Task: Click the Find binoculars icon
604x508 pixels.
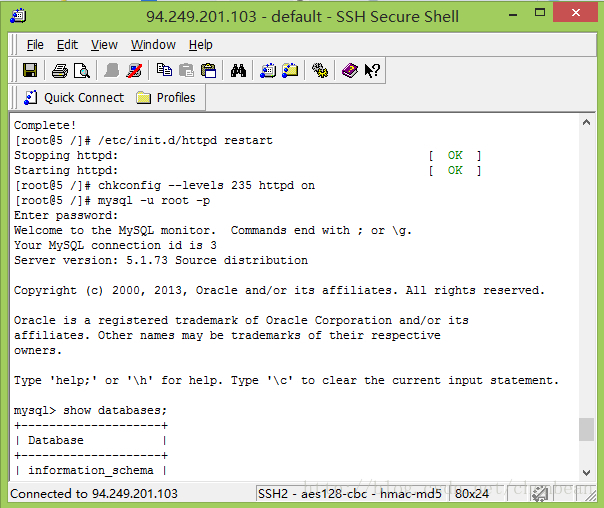Action: (238, 70)
